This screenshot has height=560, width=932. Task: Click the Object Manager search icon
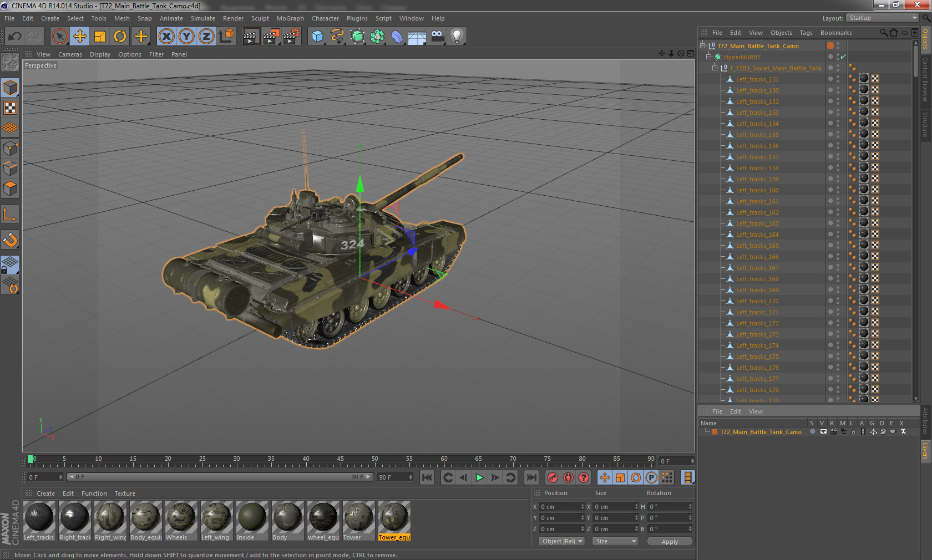(883, 33)
